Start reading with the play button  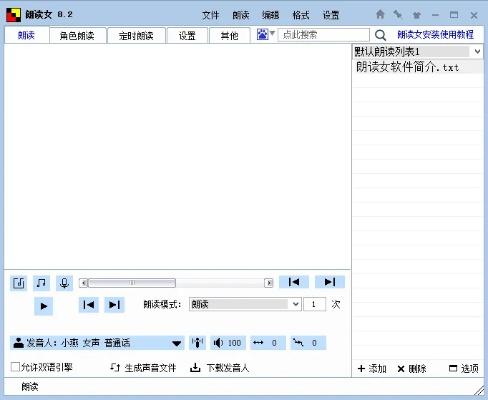pyautogui.click(x=44, y=306)
